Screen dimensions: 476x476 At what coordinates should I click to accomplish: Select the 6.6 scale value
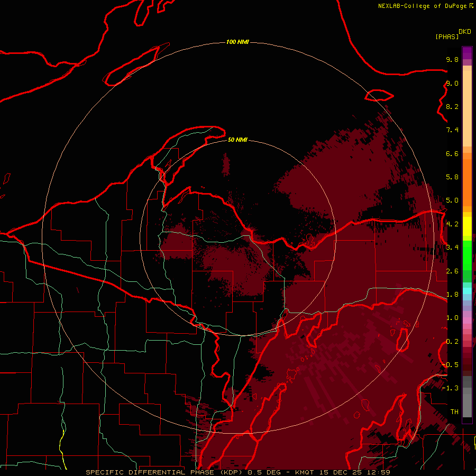(x=452, y=153)
